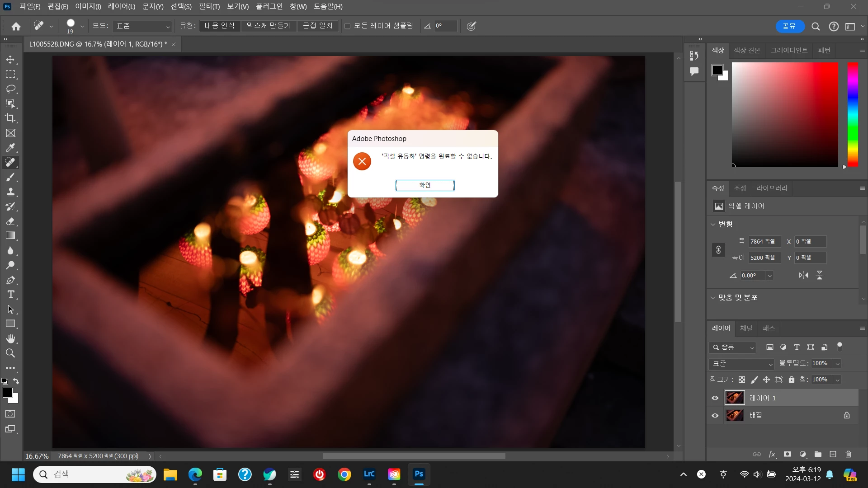Select the Lasso tool

pos(10,89)
